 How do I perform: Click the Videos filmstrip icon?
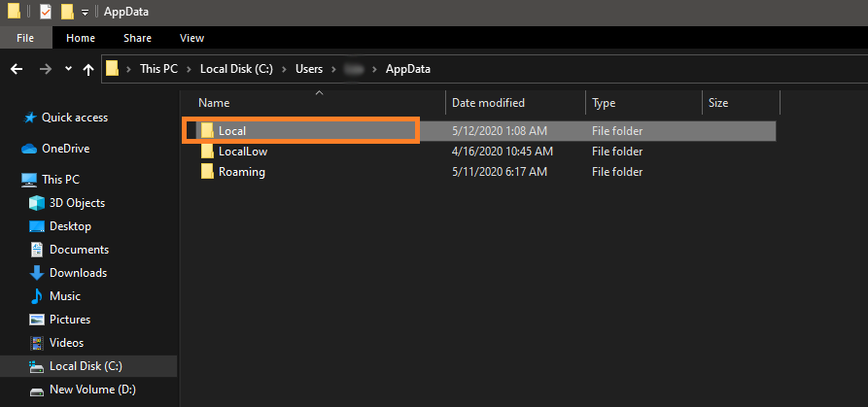click(x=37, y=343)
